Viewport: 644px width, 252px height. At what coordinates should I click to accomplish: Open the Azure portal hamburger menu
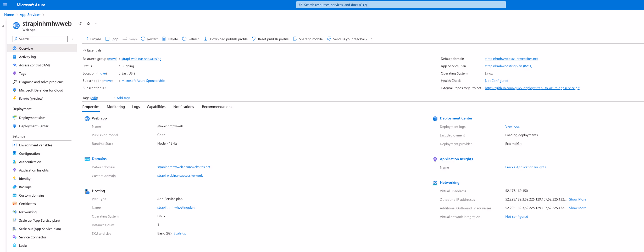click(5, 4)
